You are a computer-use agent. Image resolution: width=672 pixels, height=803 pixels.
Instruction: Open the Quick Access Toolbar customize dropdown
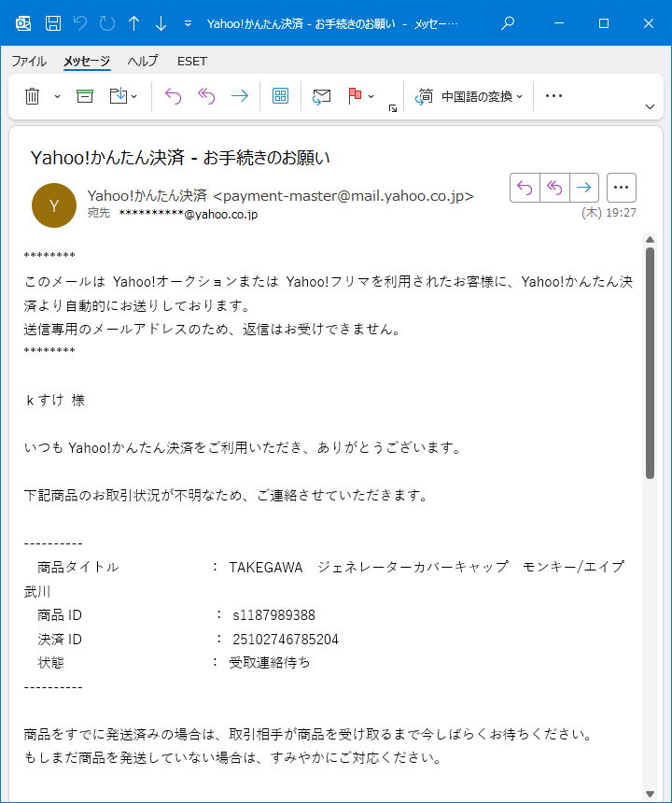[188, 23]
